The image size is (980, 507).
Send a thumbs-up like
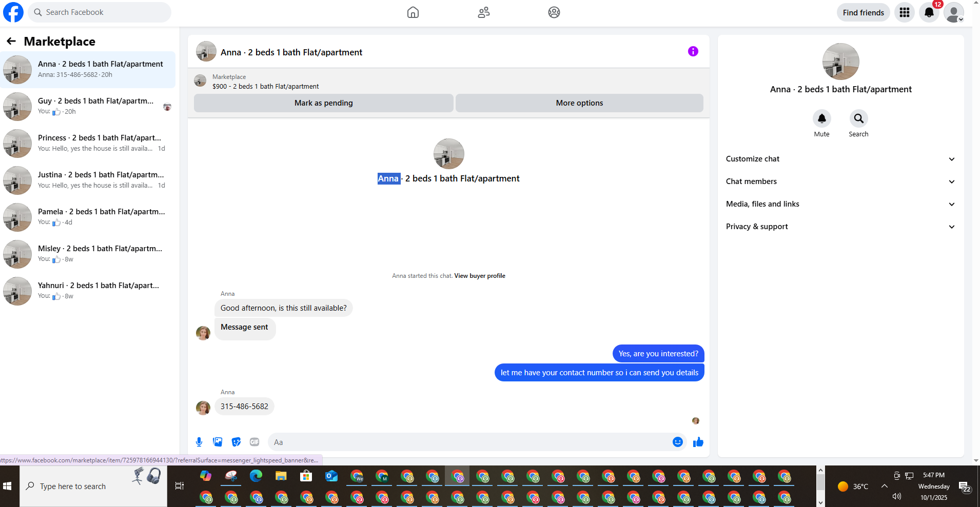(x=698, y=442)
